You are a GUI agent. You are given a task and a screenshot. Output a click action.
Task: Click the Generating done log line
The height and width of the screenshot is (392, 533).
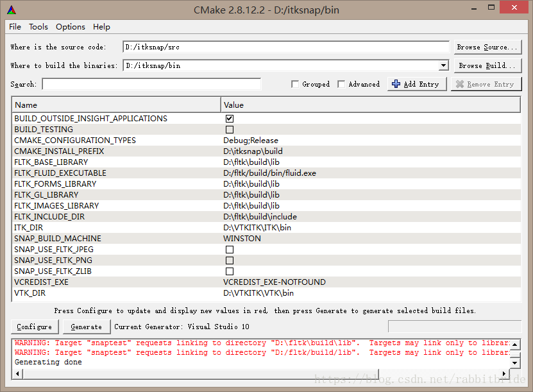(x=48, y=362)
